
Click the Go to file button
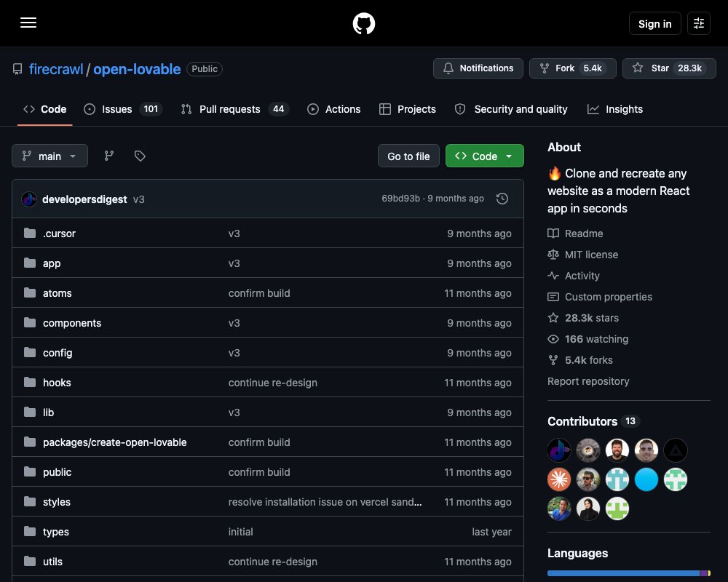(x=408, y=156)
